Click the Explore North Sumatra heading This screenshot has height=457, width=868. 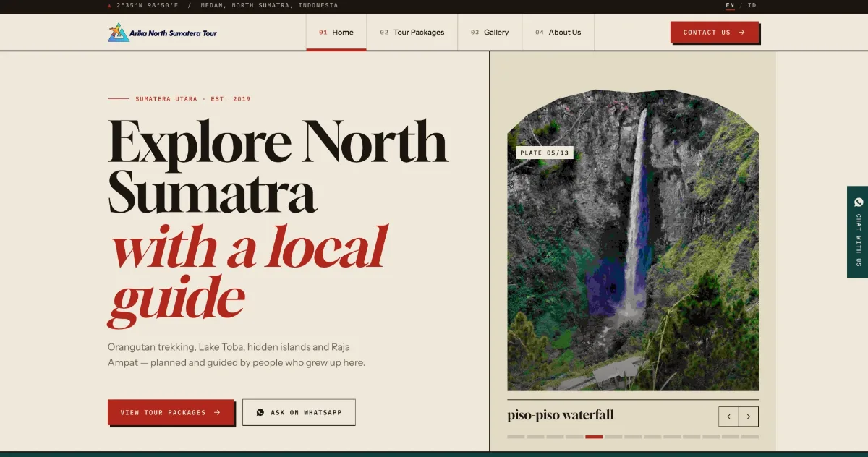pos(278,166)
